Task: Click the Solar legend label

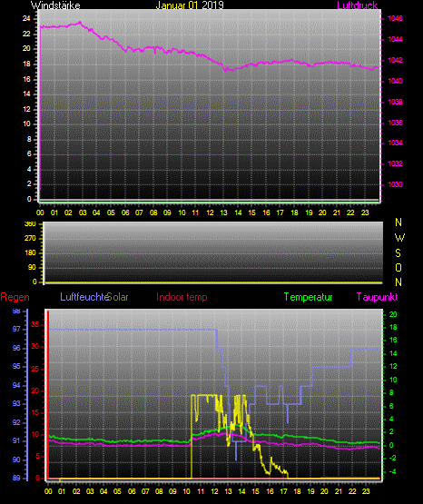Action: [x=118, y=297]
